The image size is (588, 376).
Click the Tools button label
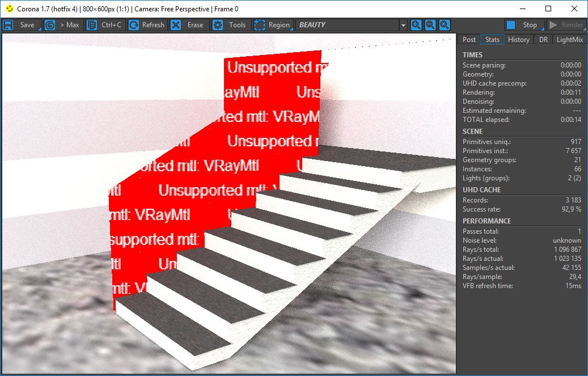(x=237, y=25)
